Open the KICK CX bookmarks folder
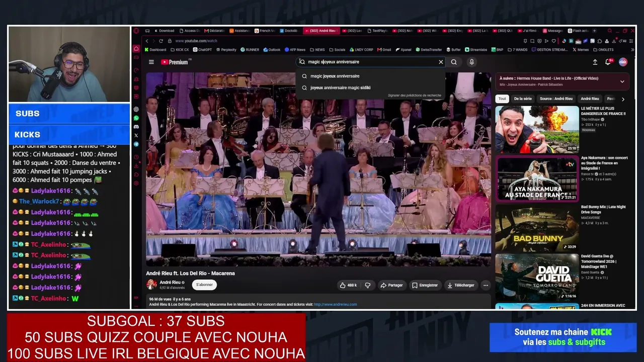The image size is (644, 362). pyautogui.click(x=179, y=50)
